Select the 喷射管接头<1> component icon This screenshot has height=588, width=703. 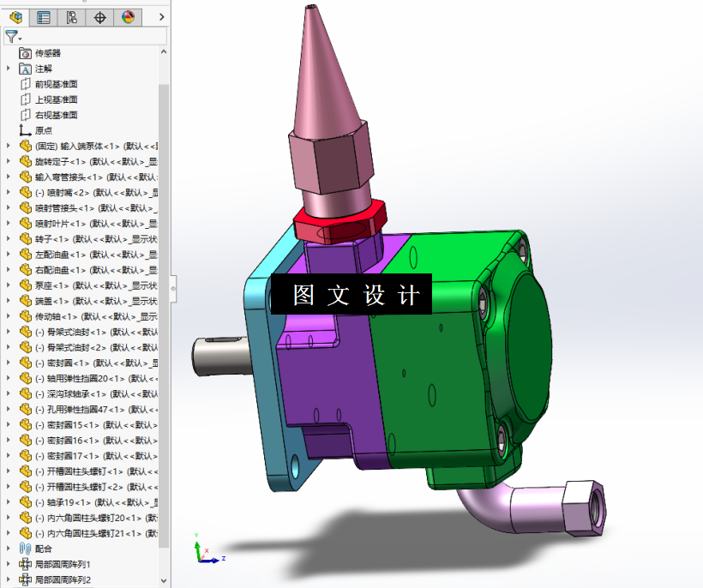[26, 208]
